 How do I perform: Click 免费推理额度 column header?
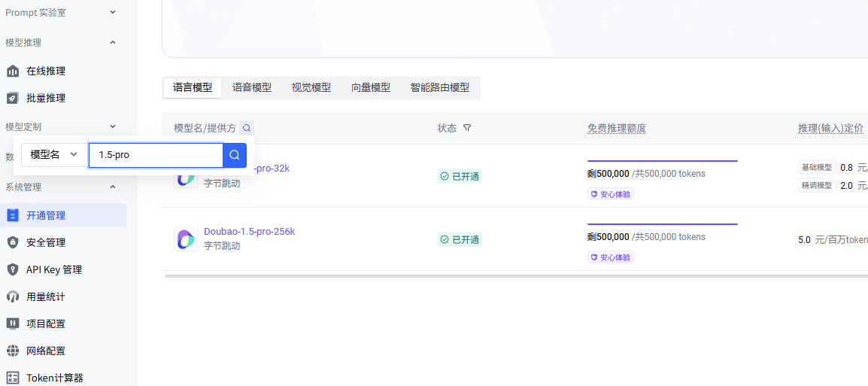tap(617, 128)
